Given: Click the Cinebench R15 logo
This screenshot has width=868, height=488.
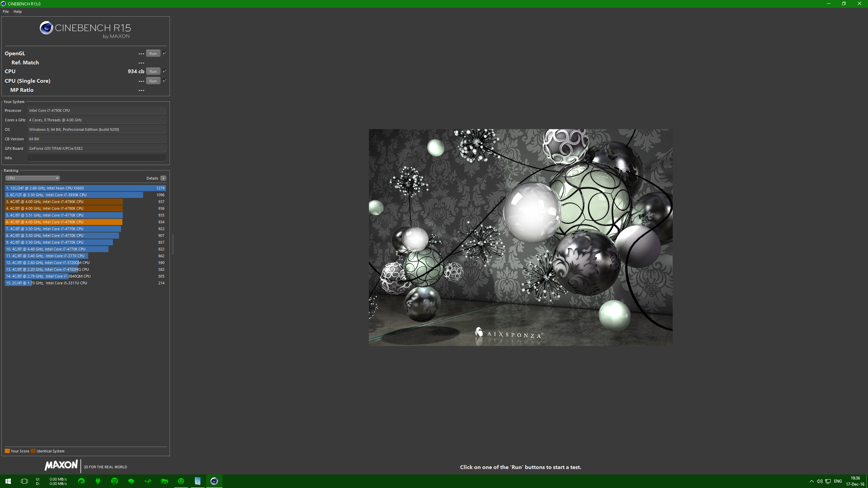Looking at the screenshot, I should pos(85,30).
